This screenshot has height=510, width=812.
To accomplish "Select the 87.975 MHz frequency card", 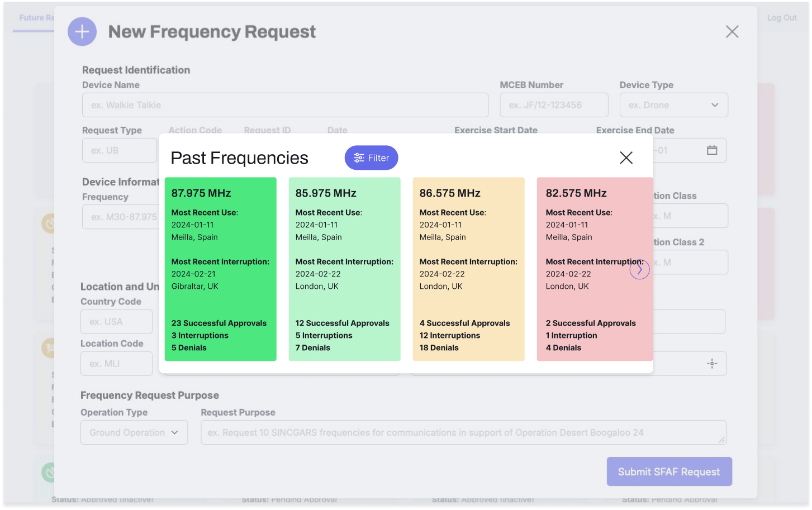I will [220, 269].
